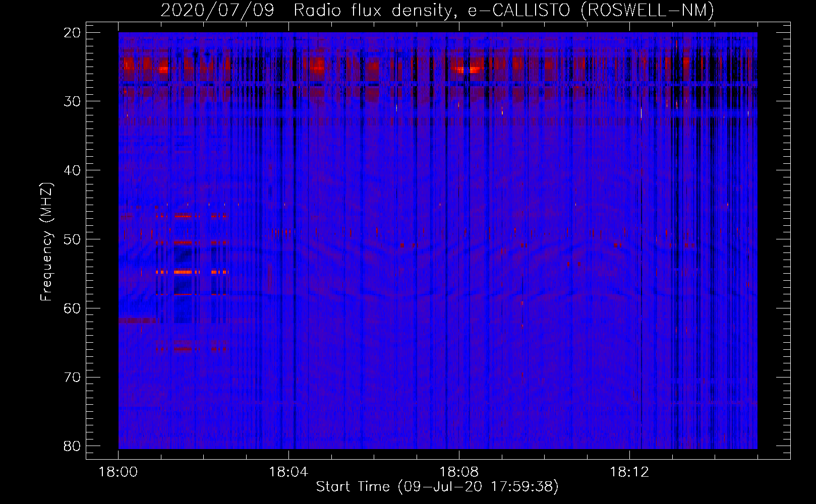Click the 18:04 time tick label
This screenshot has height=504, width=816.
[288, 472]
